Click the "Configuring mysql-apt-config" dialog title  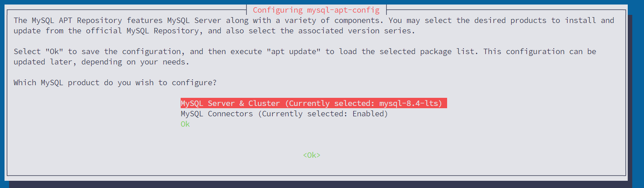[x=316, y=9]
